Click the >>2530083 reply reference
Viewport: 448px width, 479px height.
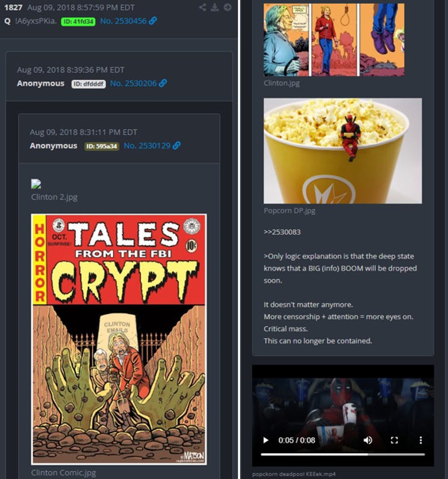(x=282, y=232)
